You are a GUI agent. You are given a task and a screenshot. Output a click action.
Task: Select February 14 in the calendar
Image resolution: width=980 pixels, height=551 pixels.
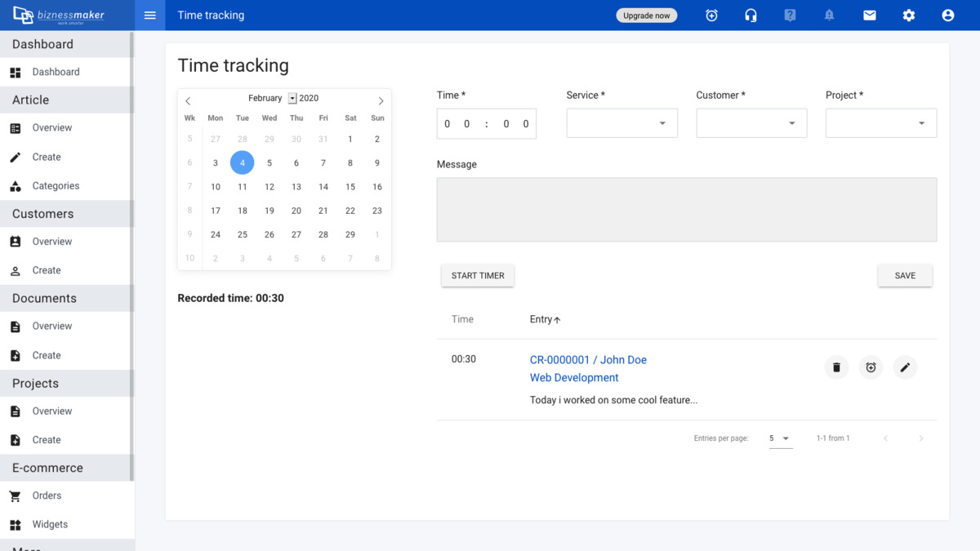tap(323, 187)
